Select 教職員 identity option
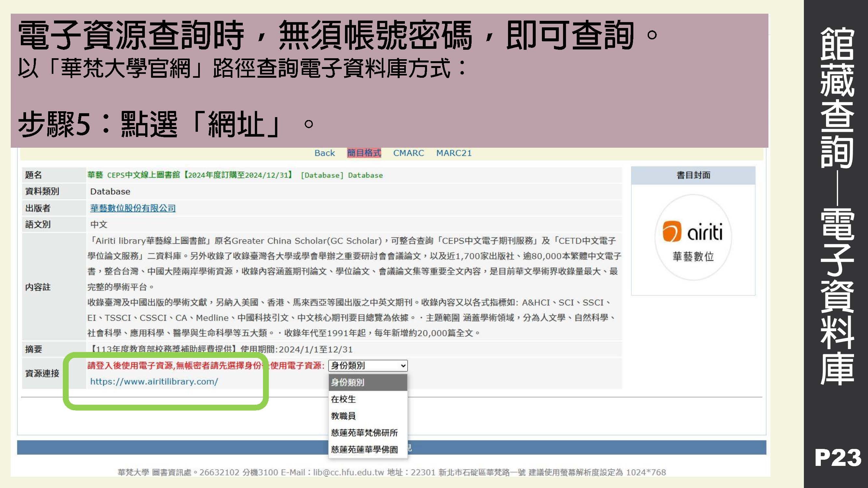 [368, 416]
